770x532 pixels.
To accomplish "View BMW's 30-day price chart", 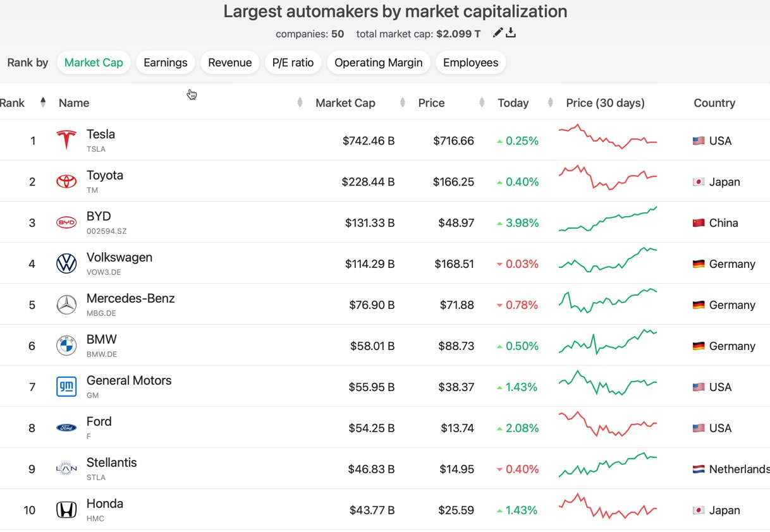I will pyautogui.click(x=608, y=342).
